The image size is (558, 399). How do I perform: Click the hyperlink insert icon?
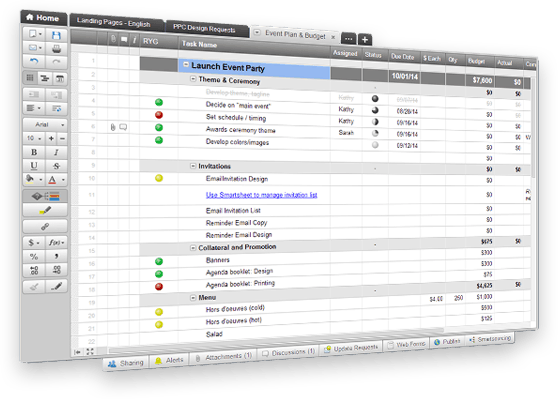pyautogui.click(x=45, y=226)
